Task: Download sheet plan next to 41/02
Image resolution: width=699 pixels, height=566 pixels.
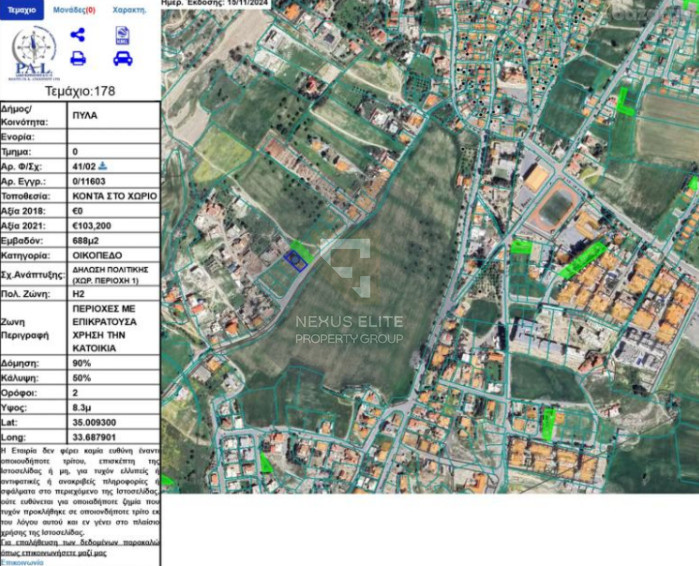Action: pos(103,165)
